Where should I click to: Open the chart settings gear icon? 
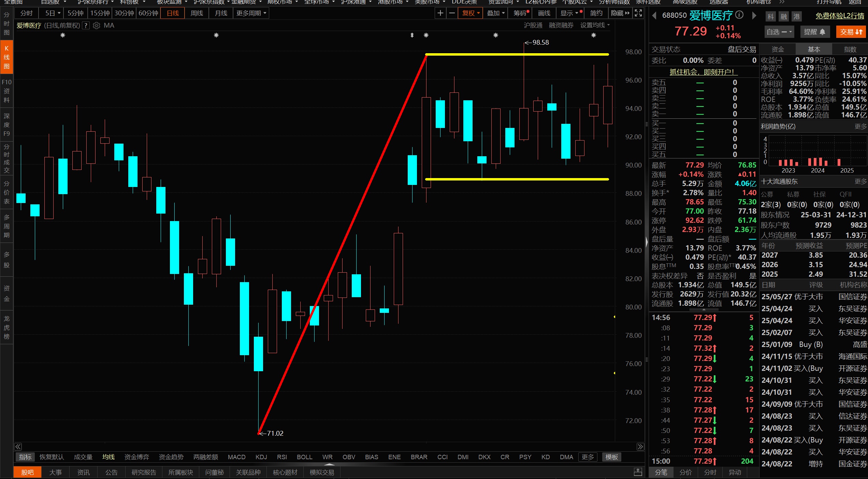point(97,26)
